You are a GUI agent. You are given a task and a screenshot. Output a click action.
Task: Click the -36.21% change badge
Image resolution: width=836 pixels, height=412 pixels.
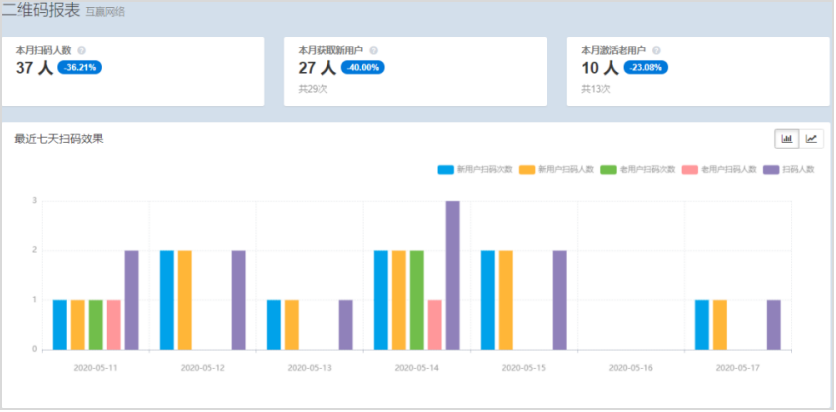coord(79,68)
